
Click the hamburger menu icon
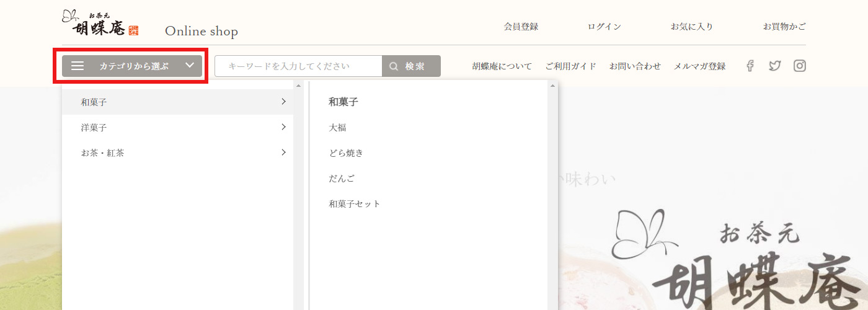tap(77, 66)
